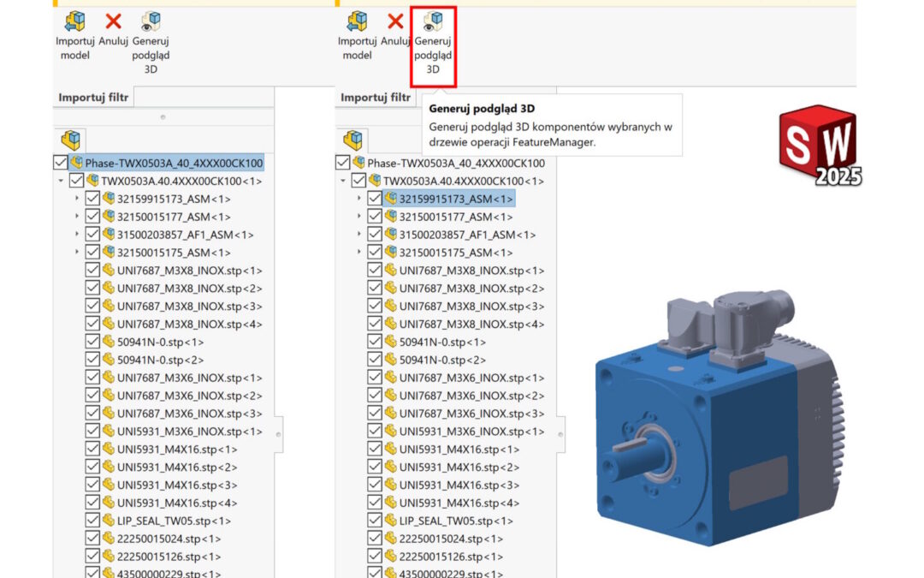Toggle LIP_SEAL_TW05.stp<1> checkbox in left tree
Image resolution: width=924 pixels, height=578 pixels.
[92, 521]
